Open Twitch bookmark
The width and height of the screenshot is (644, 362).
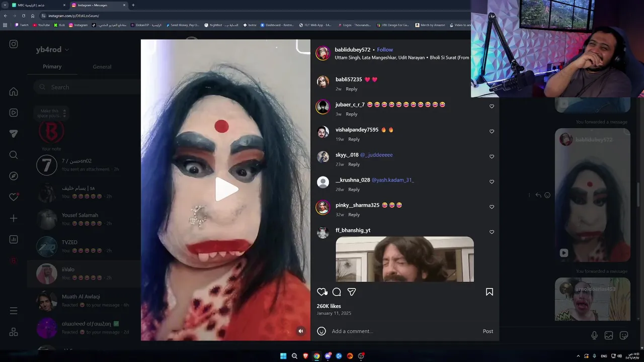coord(22,25)
